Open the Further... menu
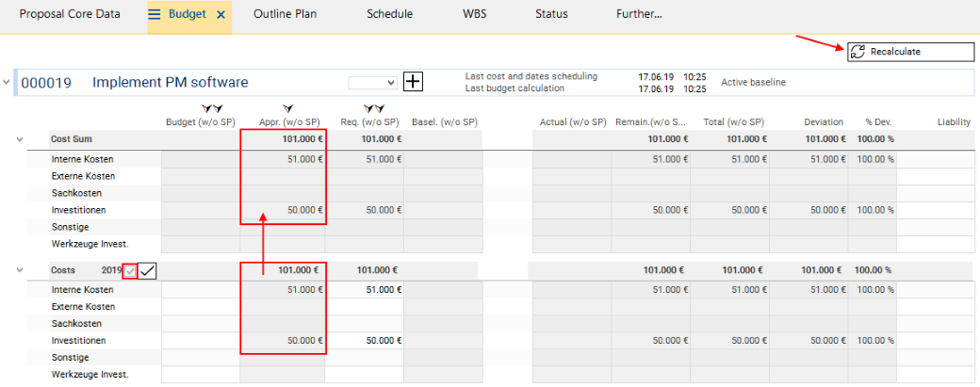 click(638, 14)
